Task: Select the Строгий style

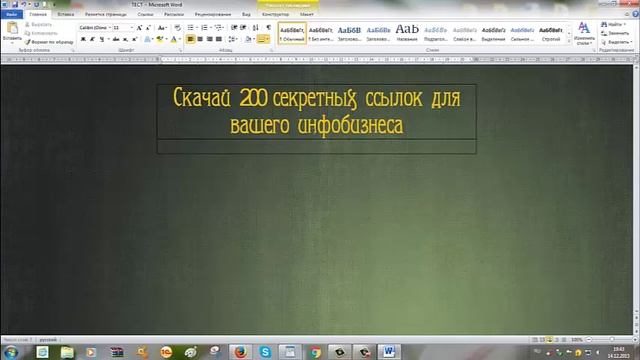Action: click(x=551, y=33)
